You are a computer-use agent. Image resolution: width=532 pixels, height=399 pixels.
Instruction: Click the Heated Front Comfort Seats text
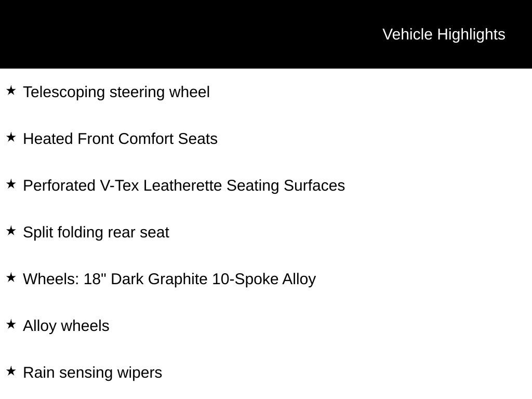tap(120, 139)
